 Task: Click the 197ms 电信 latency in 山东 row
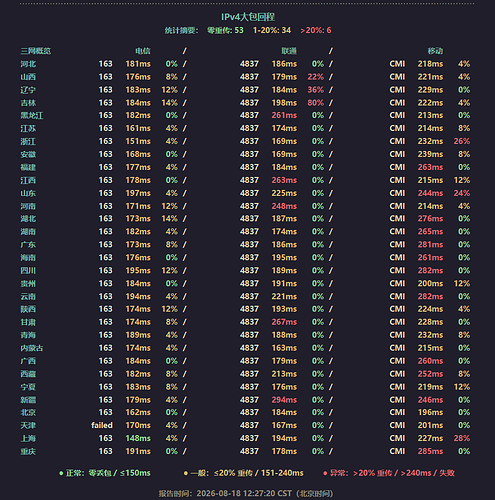tap(138, 193)
